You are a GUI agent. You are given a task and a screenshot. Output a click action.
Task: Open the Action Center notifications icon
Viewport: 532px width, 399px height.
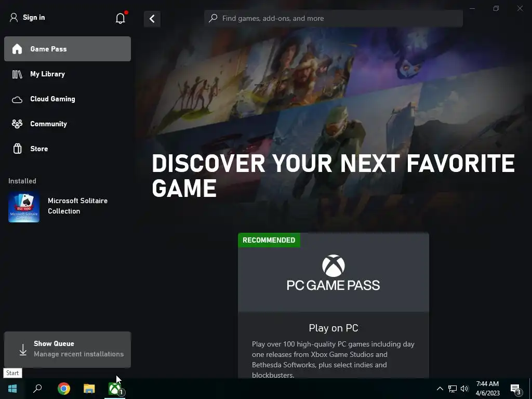pos(515,389)
